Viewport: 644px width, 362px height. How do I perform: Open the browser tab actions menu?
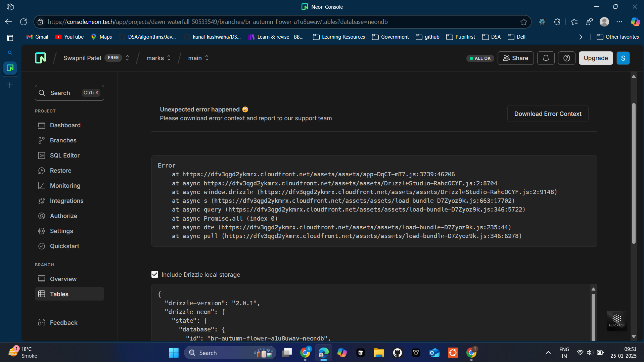[10, 38]
